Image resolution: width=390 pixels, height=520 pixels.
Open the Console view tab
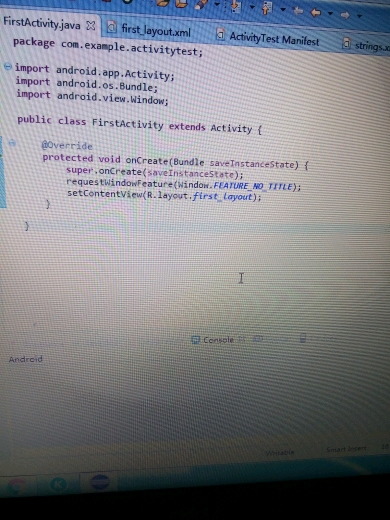point(218,340)
